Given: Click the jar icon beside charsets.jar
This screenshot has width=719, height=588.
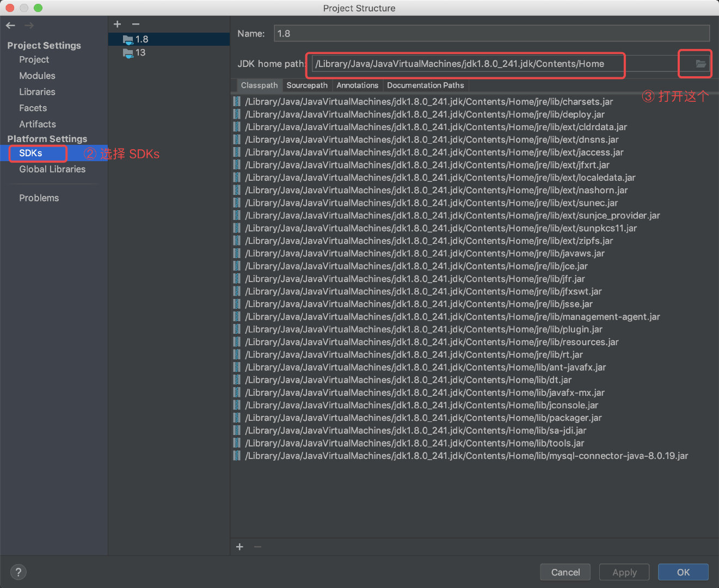Looking at the screenshot, I should [237, 101].
